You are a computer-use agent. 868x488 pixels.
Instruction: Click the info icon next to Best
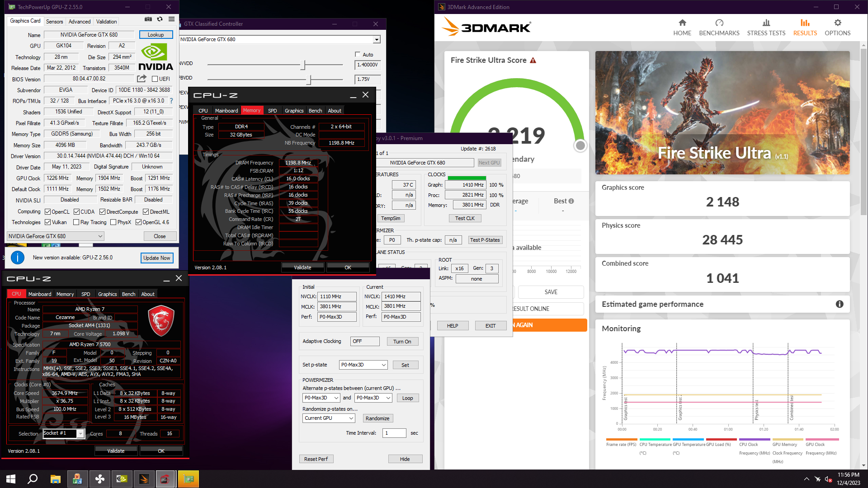571,201
